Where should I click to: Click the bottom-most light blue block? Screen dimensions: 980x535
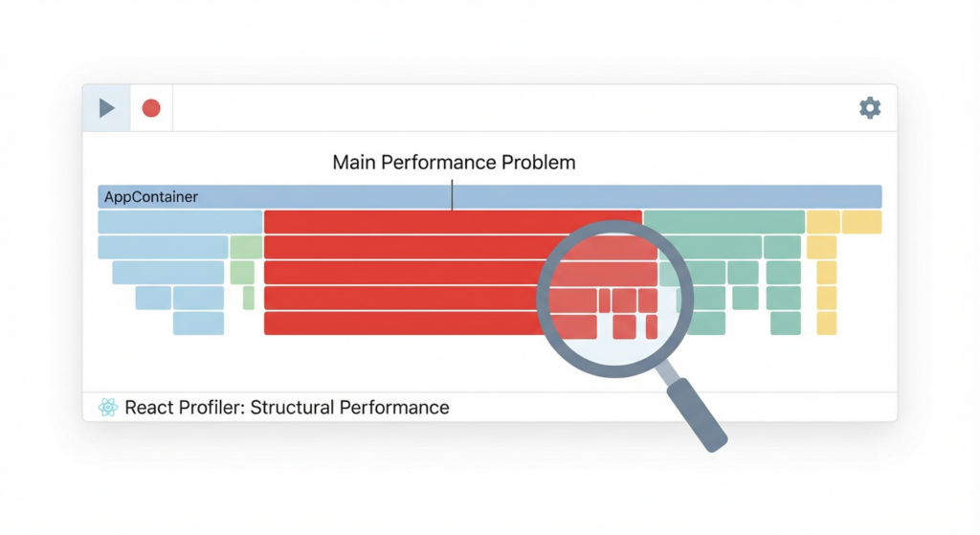click(x=198, y=323)
